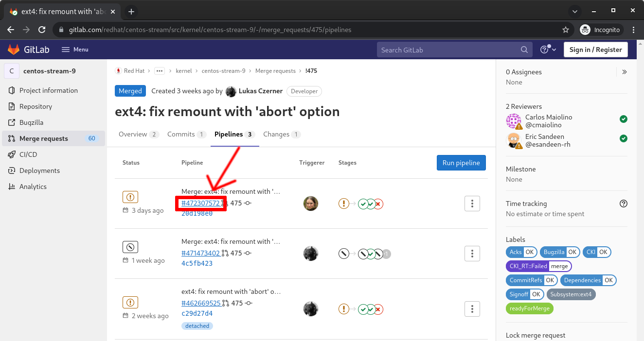Click warning status icon of pipeline #472307572
644x341 pixels.
[x=130, y=197]
